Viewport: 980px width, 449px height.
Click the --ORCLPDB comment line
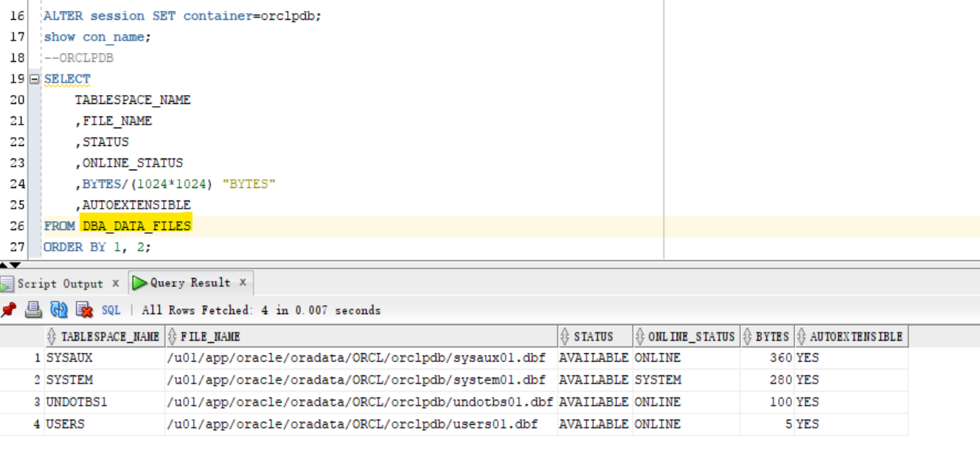[x=78, y=58]
